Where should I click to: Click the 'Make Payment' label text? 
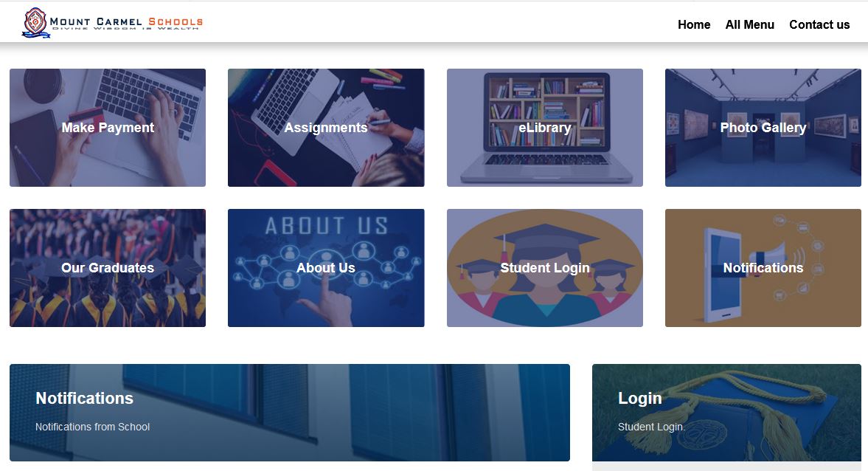pos(108,128)
